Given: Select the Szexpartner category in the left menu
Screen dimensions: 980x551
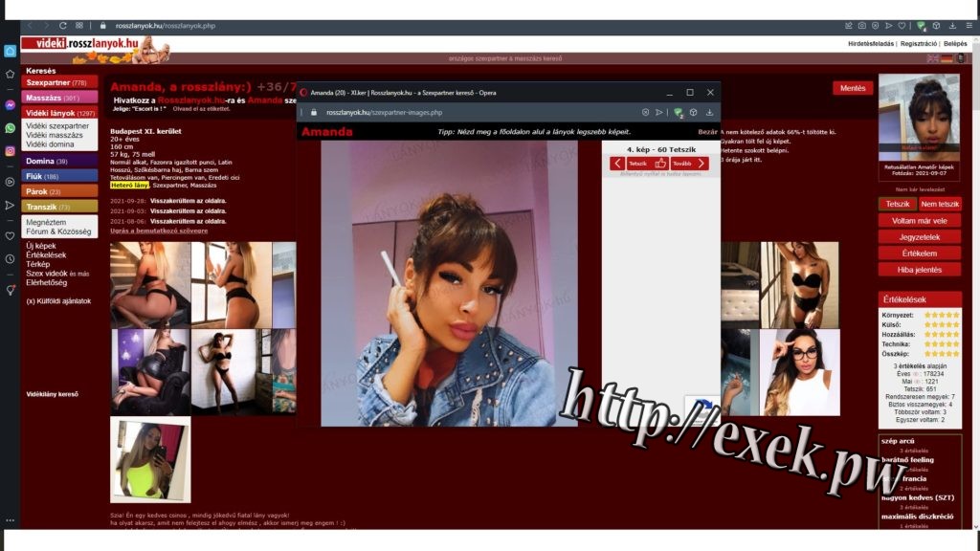Looking at the screenshot, I should click(59, 83).
